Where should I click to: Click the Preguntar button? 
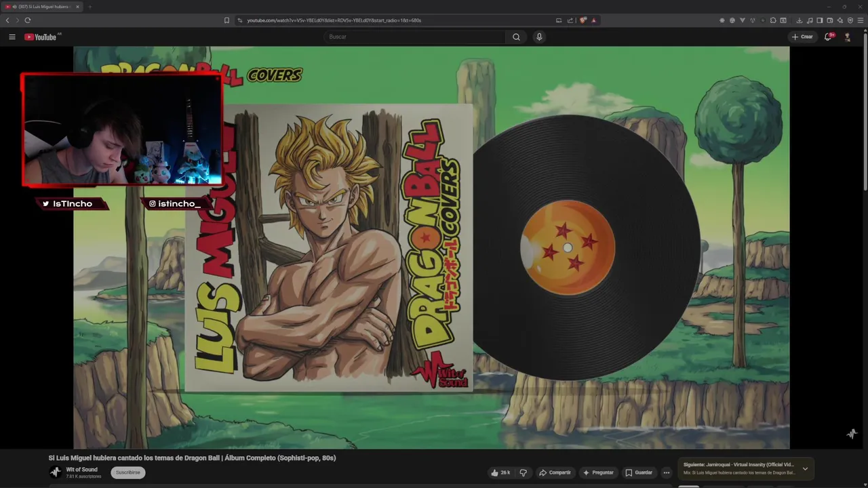(x=598, y=472)
